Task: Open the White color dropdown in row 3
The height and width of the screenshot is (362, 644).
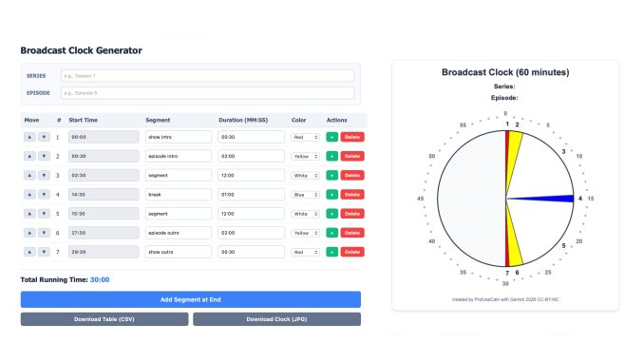Action: [305, 176]
